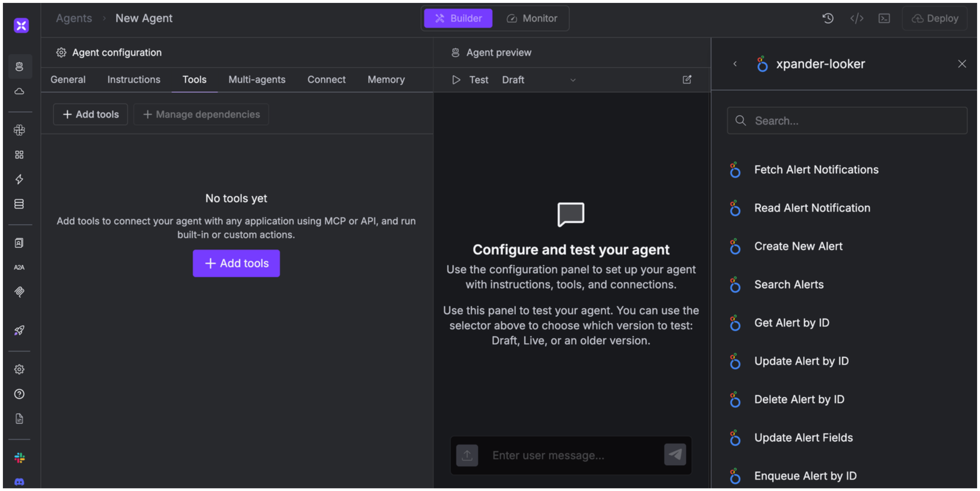Image resolution: width=980 pixels, height=491 pixels.
Task: Click the version history clock icon
Action: point(828,18)
